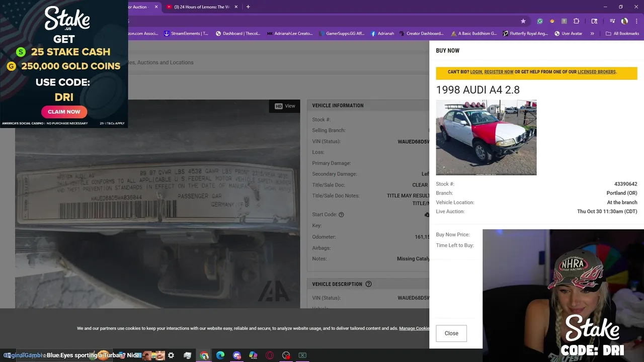Screen dimensions: 644x362
Task: Click the LOGIN link in yellow banner
Action: 476,72
